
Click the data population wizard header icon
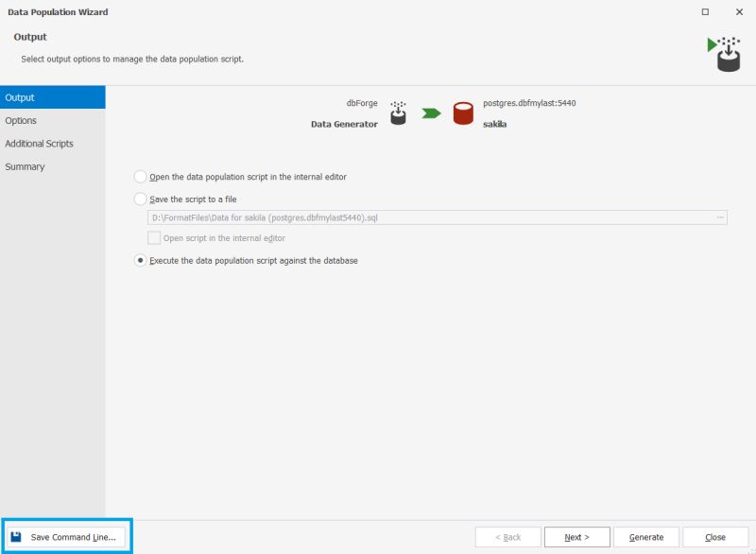[724, 54]
